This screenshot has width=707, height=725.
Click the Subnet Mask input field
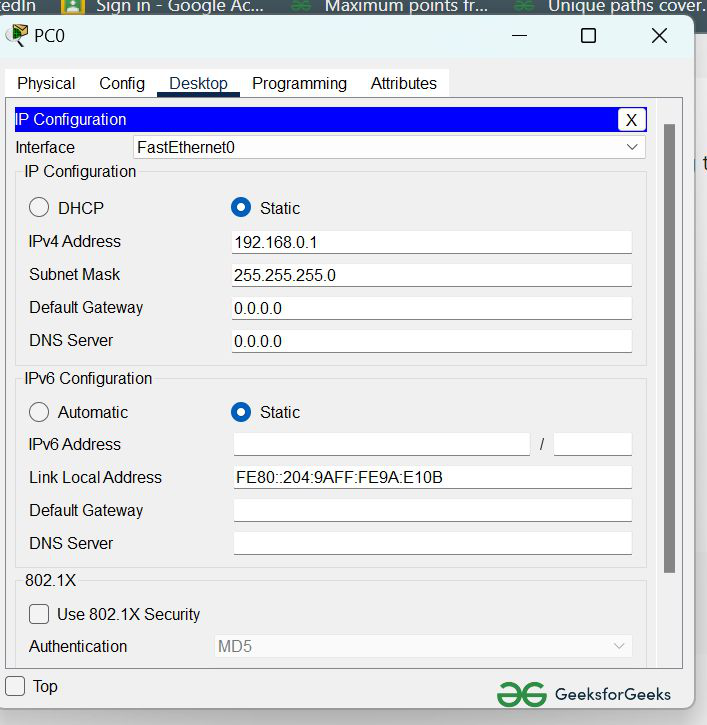[431, 275]
